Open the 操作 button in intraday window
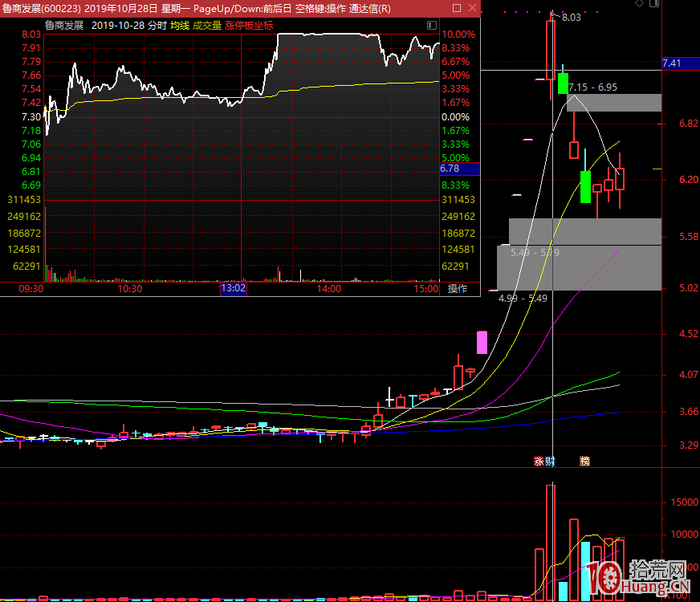This screenshot has width=700, height=602. [x=458, y=289]
